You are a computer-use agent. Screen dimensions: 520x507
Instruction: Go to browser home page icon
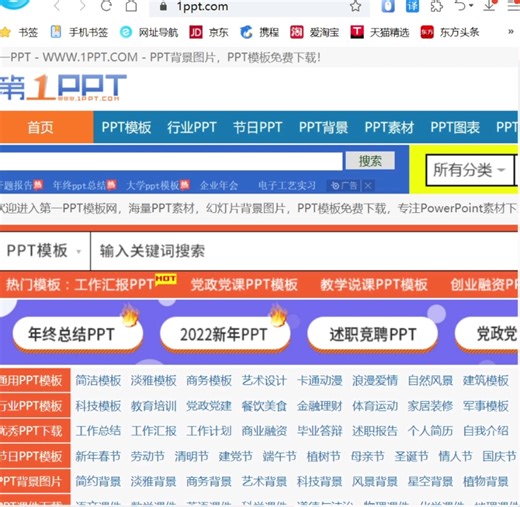131,6
